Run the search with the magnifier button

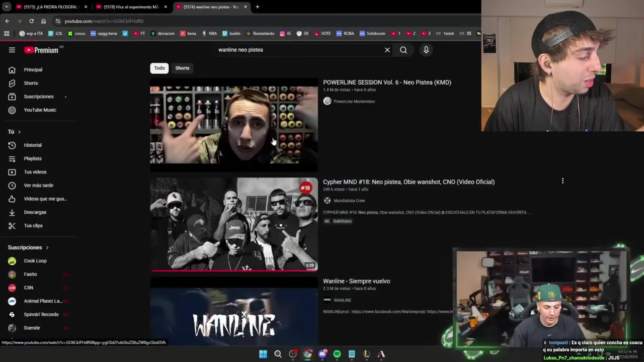point(404,50)
